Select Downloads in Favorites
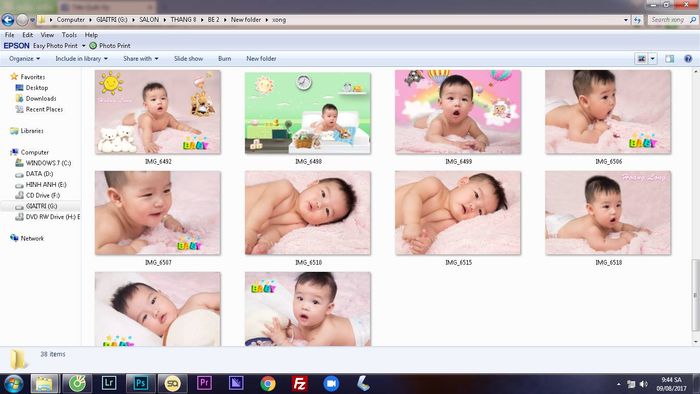 pos(41,99)
